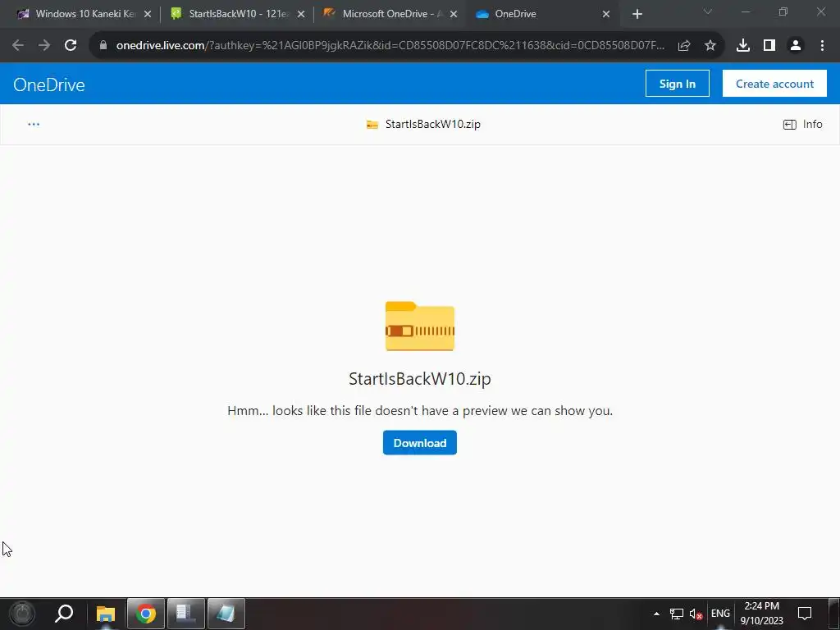Open the Chrome profile menu
Viewport: 840px width, 630px height.
[x=796, y=46]
